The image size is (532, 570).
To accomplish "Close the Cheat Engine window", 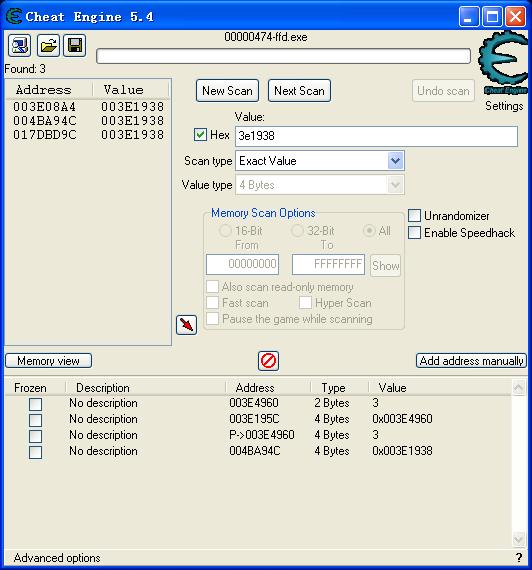I will pos(516,16).
